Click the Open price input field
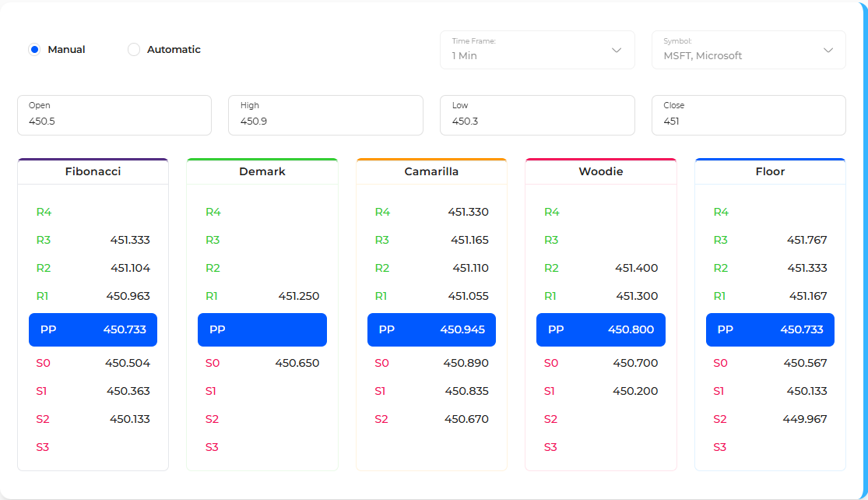Viewport: 868px width, 500px height. click(114, 115)
